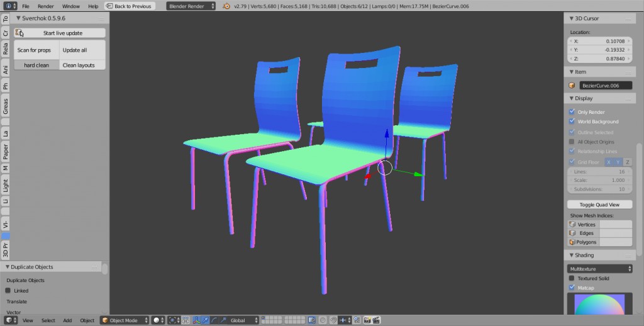Click the Edges indices cube icon
644x326 pixels.
coord(572,233)
